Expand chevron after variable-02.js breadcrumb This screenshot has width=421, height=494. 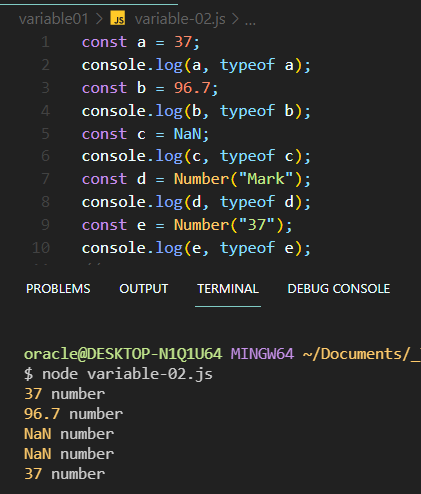[x=235, y=19]
